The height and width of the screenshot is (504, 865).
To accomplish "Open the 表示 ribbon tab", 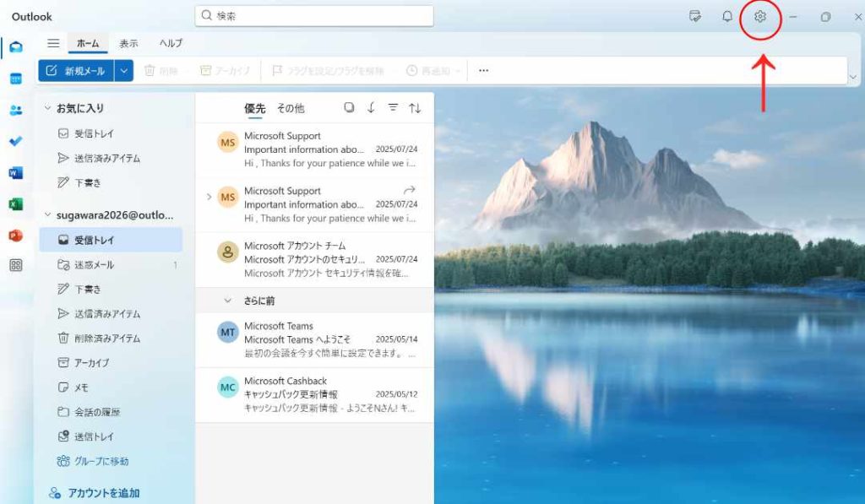I will click(x=128, y=43).
